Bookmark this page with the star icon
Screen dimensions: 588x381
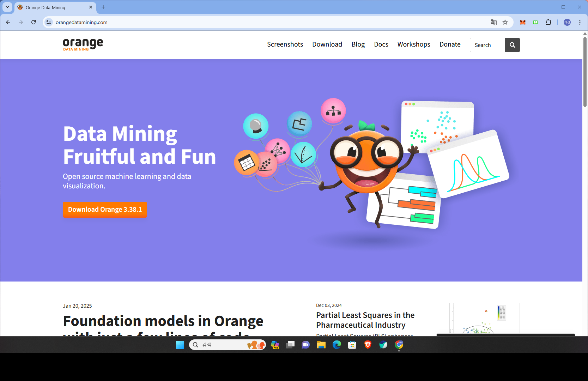(x=505, y=22)
